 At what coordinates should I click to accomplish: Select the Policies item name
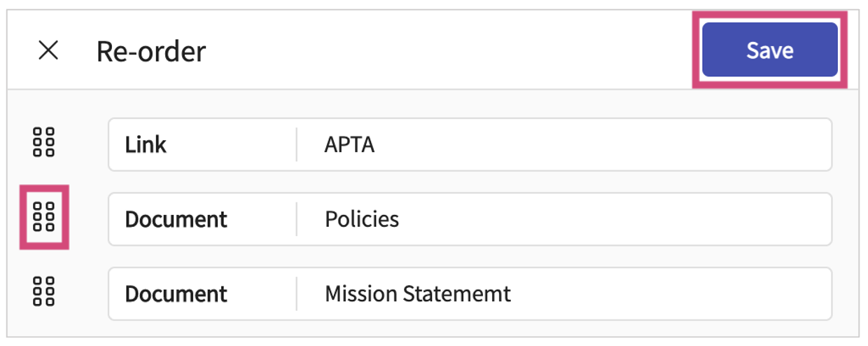tap(362, 219)
